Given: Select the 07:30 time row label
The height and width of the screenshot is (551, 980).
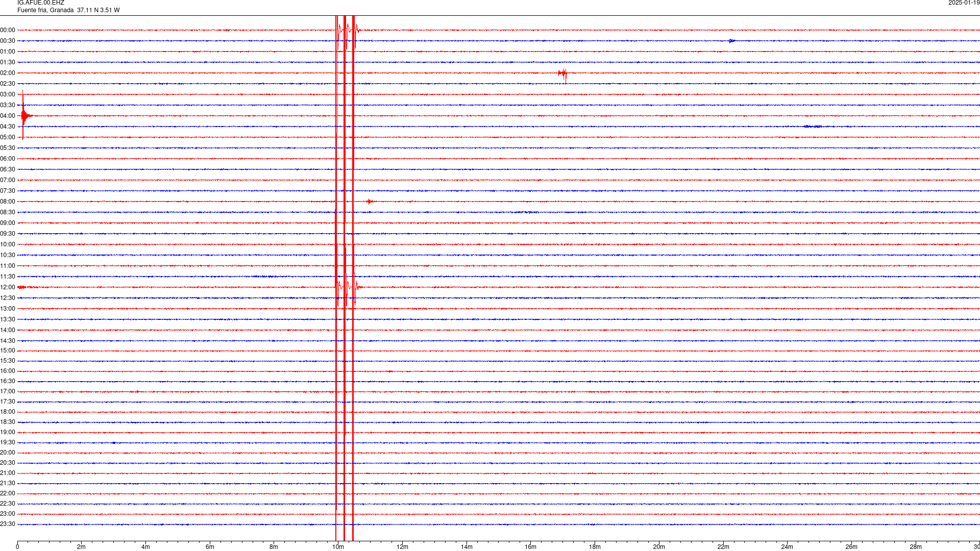Looking at the screenshot, I should pos(8,191).
